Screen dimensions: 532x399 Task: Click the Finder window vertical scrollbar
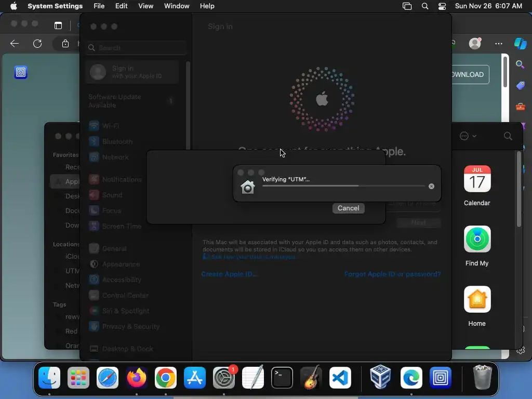pyautogui.click(x=519, y=189)
